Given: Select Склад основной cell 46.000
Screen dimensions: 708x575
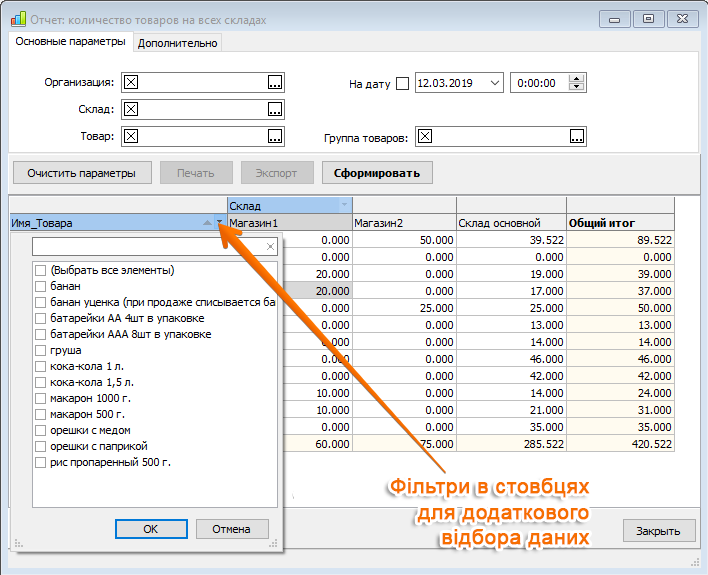Looking at the screenshot, I should pos(512,359).
